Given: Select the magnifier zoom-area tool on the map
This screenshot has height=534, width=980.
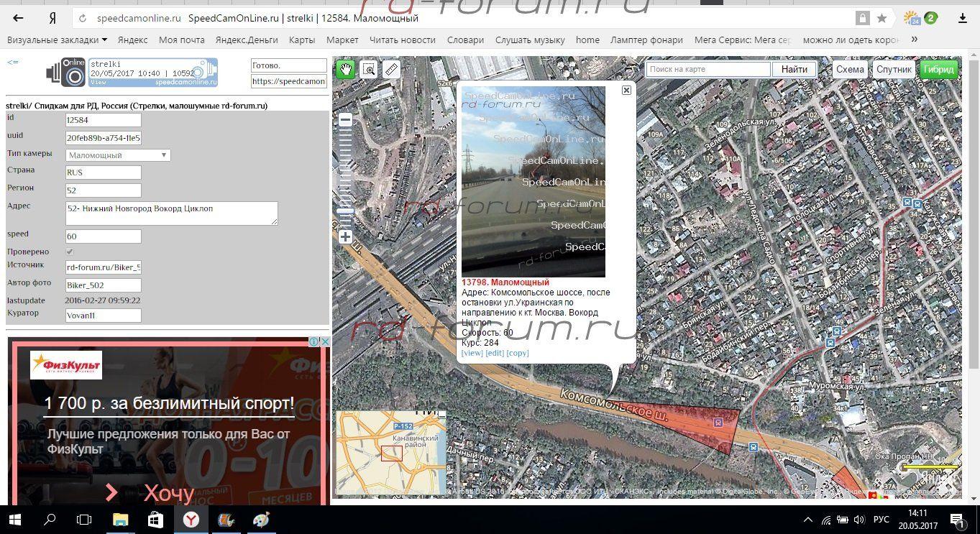Looking at the screenshot, I should point(369,70).
